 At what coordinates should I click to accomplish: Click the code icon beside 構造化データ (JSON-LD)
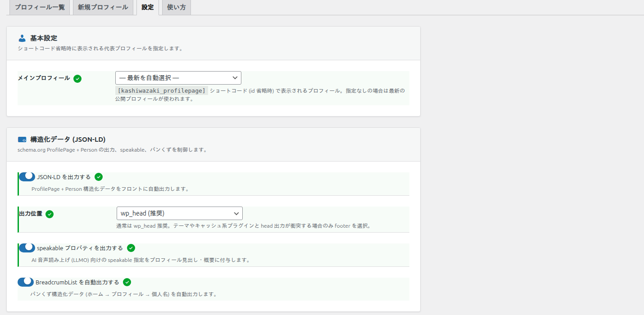click(22, 139)
